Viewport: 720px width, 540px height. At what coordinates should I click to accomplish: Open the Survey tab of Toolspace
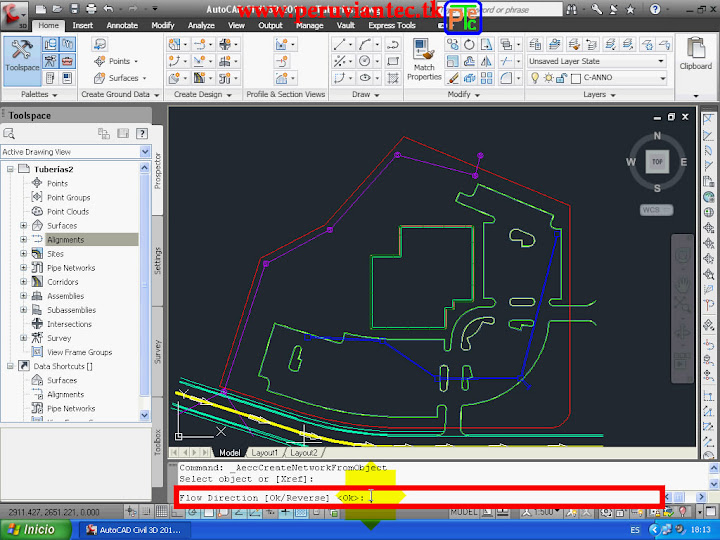158,352
